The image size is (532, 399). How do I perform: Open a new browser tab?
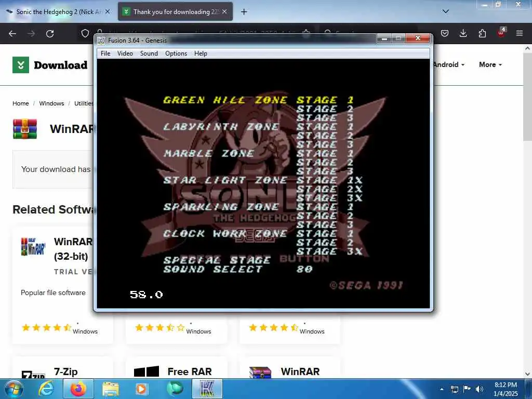click(244, 12)
